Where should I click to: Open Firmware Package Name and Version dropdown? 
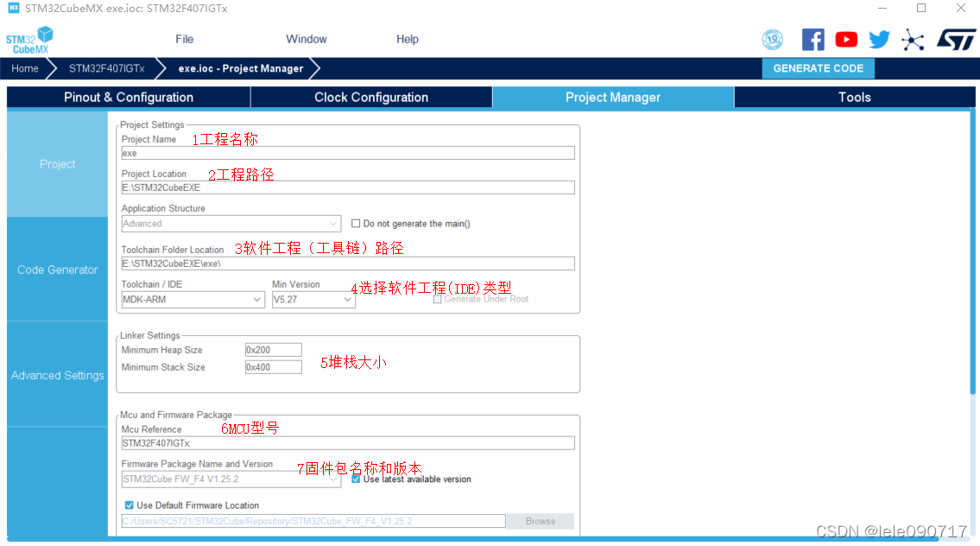(x=231, y=479)
